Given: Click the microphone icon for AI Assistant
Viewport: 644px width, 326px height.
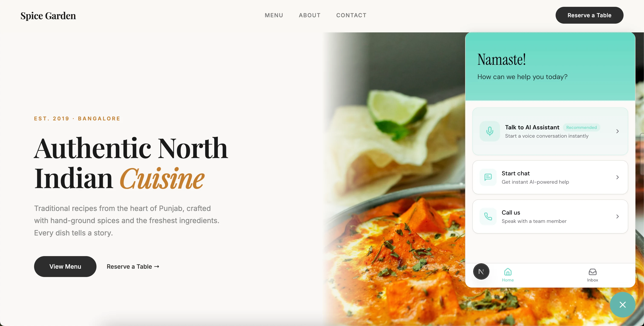Looking at the screenshot, I should point(490,131).
